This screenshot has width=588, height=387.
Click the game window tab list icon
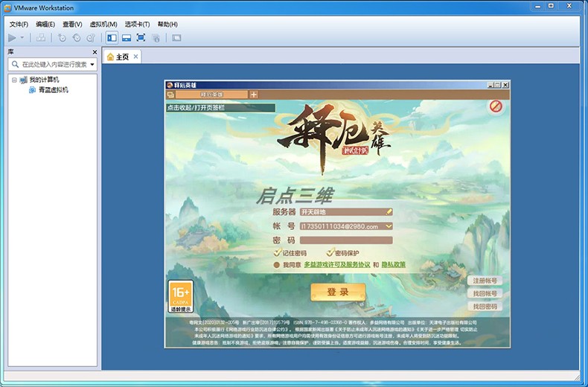tap(170, 95)
